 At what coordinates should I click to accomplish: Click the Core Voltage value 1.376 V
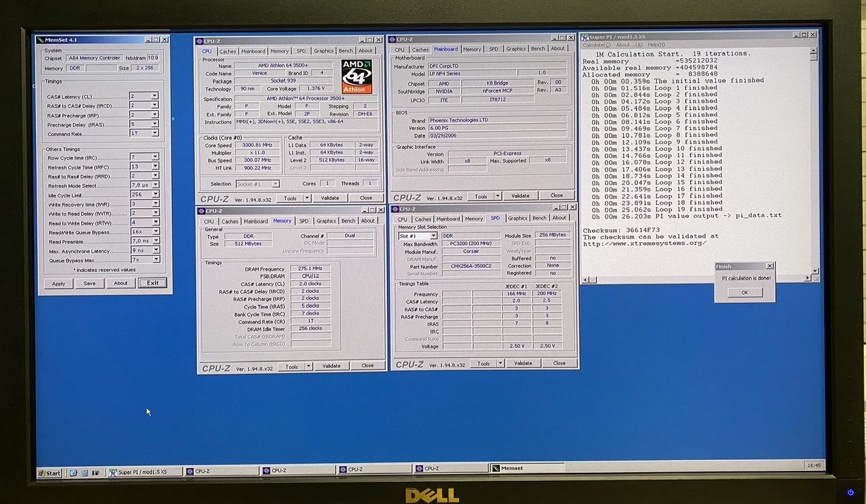pyautogui.click(x=315, y=89)
